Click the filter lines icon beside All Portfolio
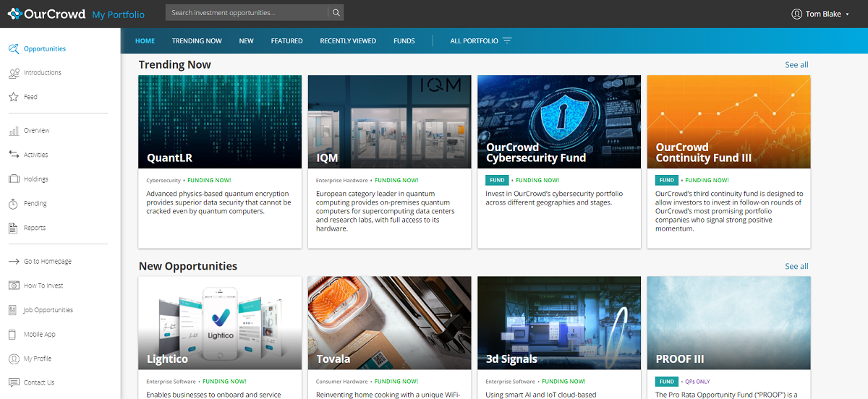The width and height of the screenshot is (868, 399). tap(507, 41)
